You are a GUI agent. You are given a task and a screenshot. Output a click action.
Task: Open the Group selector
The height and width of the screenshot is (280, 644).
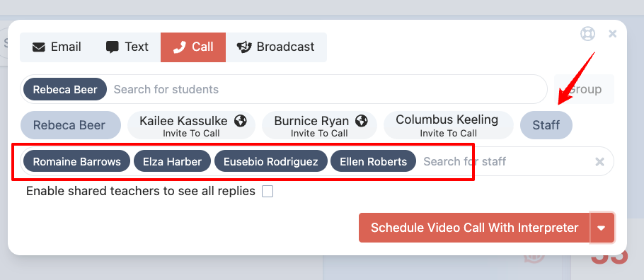coord(584,89)
